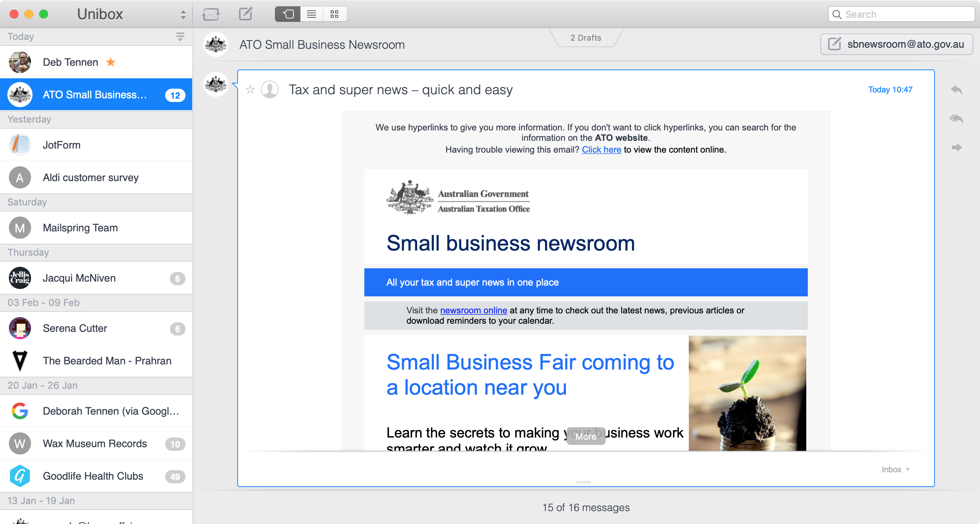The height and width of the screenshot is (524, 980).
Task: Click the reply arrow icon
Action: point(956,90)
